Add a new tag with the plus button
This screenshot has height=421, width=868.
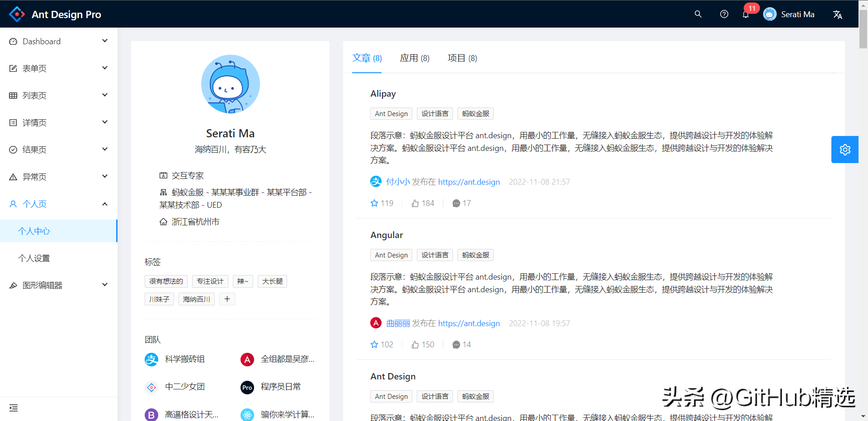[x=227, y=299]
